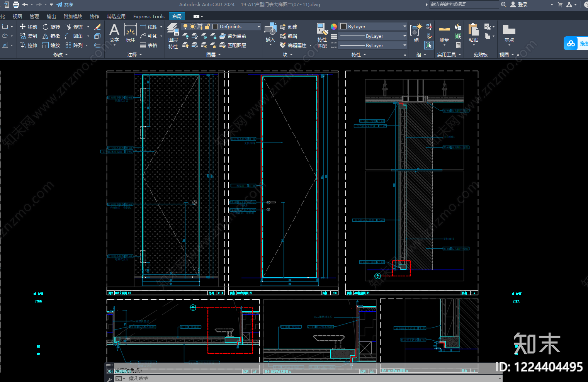The width and height of the screenshot is (588, 382).
Task: Toggle group selection on/off button
Action: pos(429,45)
